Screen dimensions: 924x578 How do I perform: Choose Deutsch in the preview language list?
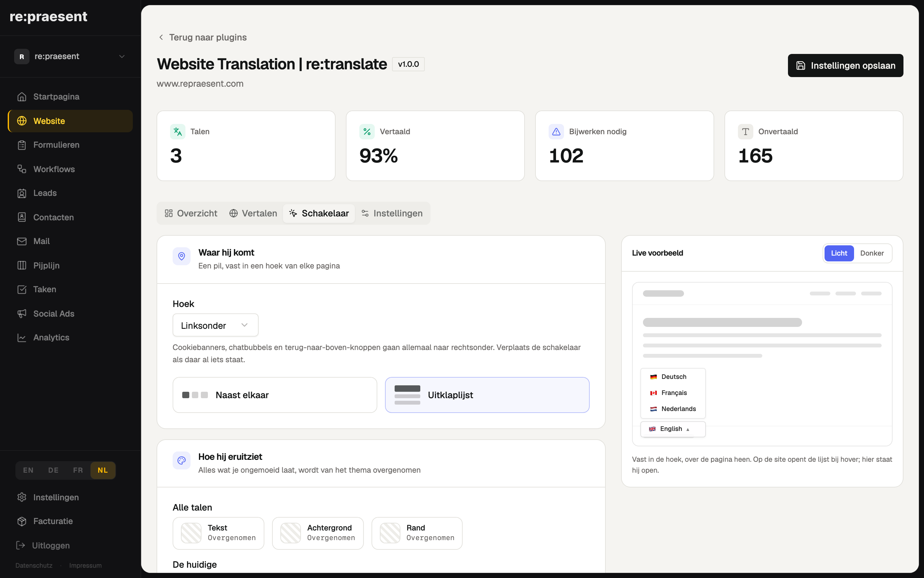[673, 377]
